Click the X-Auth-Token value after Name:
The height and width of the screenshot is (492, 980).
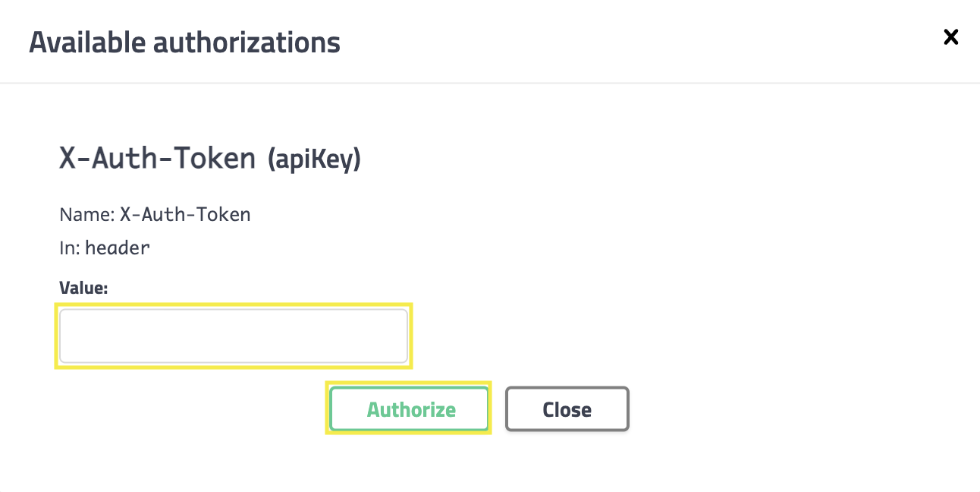pyautogui.click(x=185, y=215)
